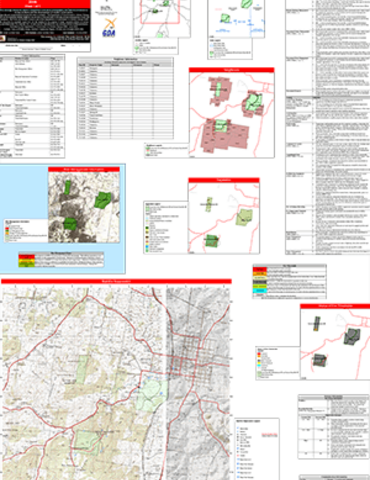Click the red square outline on the top locality map
This screenshot has height=480, width=370.
tap(160, 12)
